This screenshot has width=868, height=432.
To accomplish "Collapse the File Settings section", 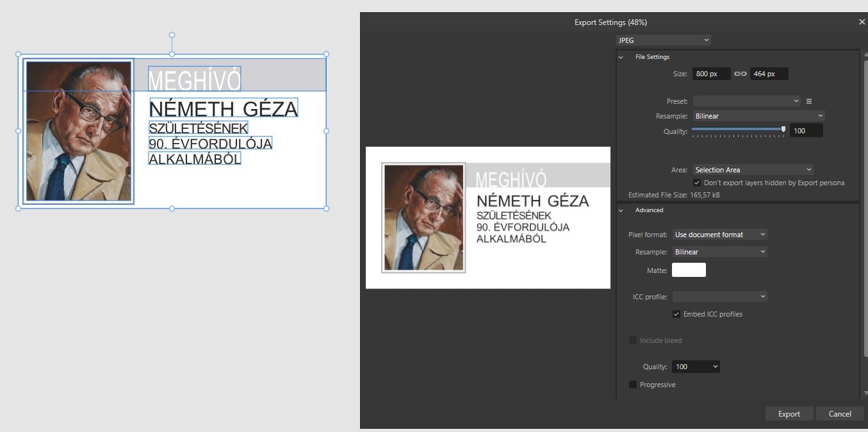I will 620,57.
